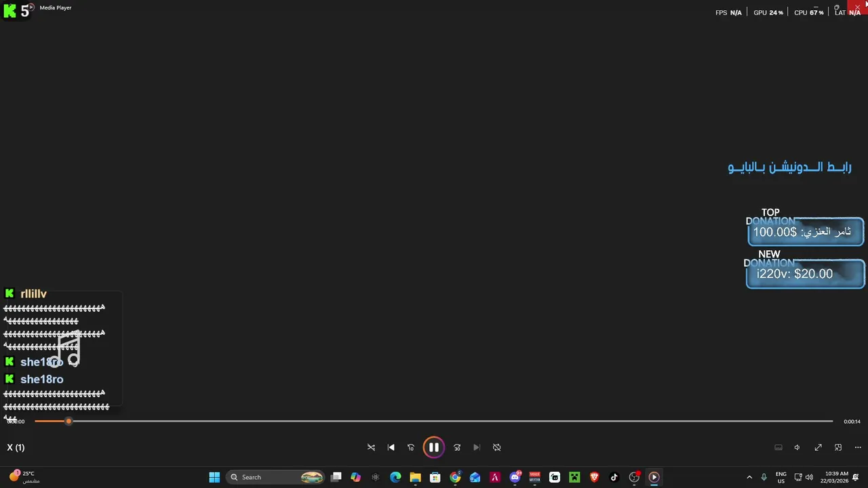Click the taskbar Search box
Viewport: 868px width, 488px height.
276,477
